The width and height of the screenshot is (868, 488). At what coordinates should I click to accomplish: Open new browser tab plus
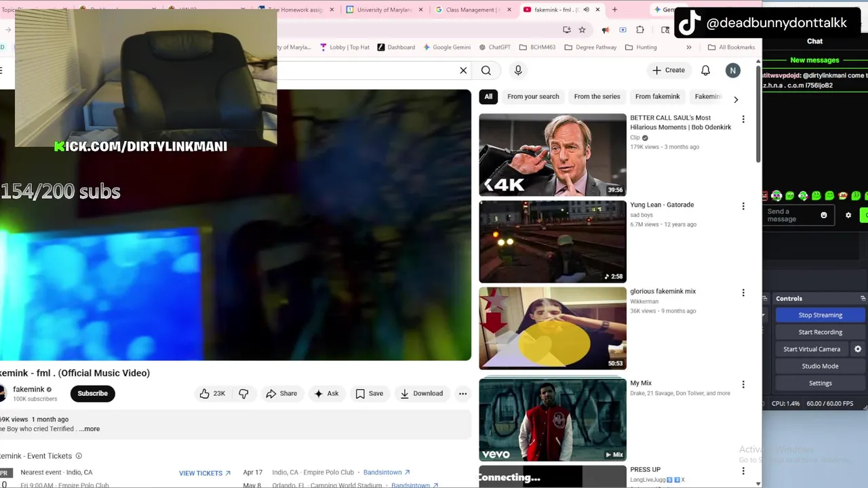pyautogui.click(x=614, y=9)
